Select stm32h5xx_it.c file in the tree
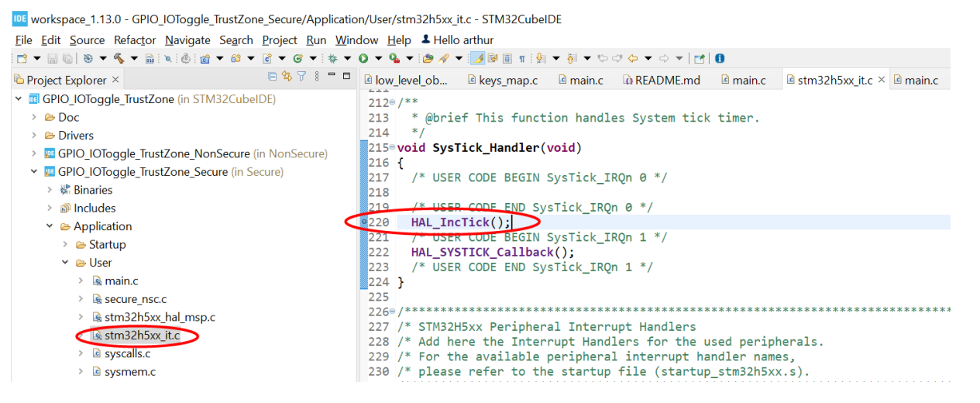This screenshot has width=980, height=403. click(x=143, y=336)
